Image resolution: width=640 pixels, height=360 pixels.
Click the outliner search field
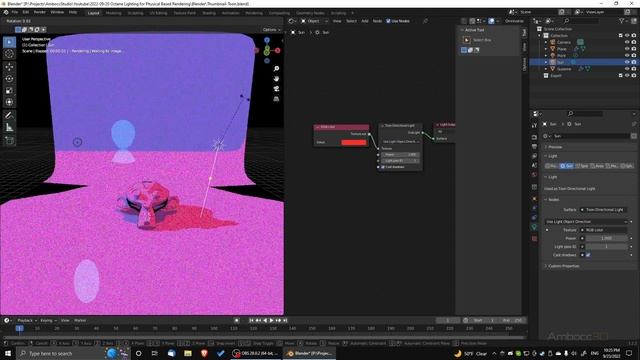tap(582, 20)
